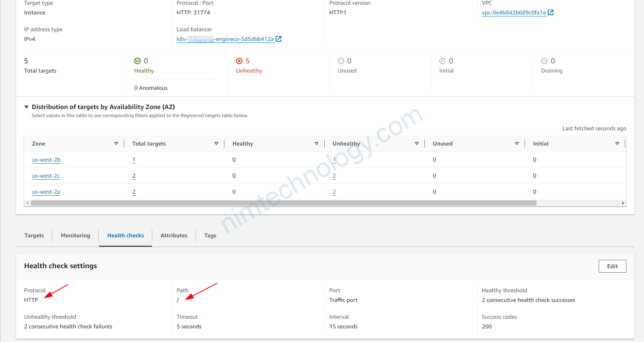644x342 pixels.
Task: Click scrollbar right arrow in zone table
Action: coord(623,203)
